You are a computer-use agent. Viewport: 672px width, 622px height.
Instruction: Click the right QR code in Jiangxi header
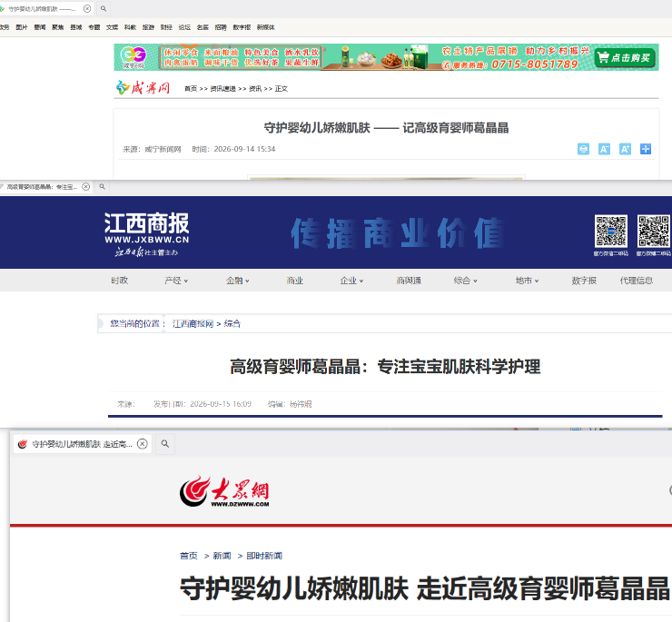click(654, 231)
